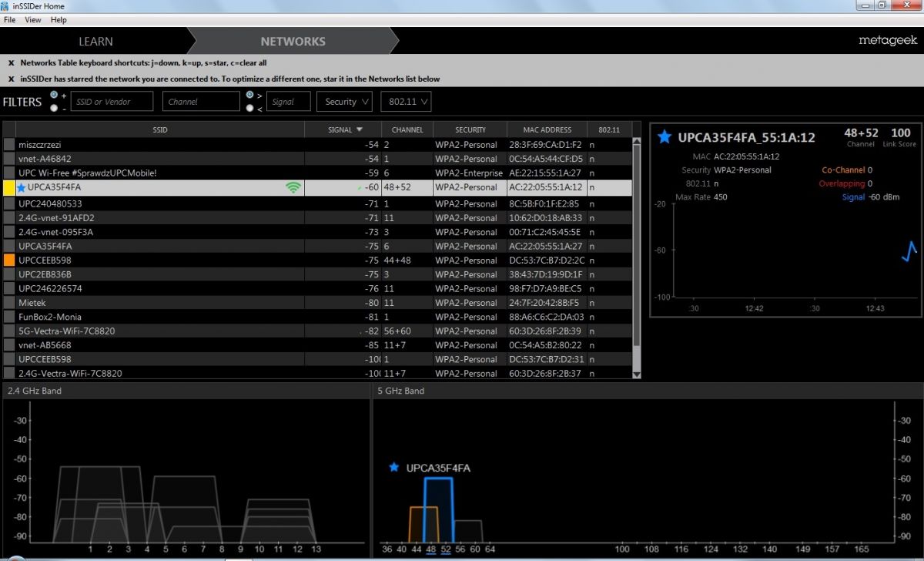Switch to the NETWORKS tab
The width and height of the screenshot is (924, 561).
click(293, 42)
